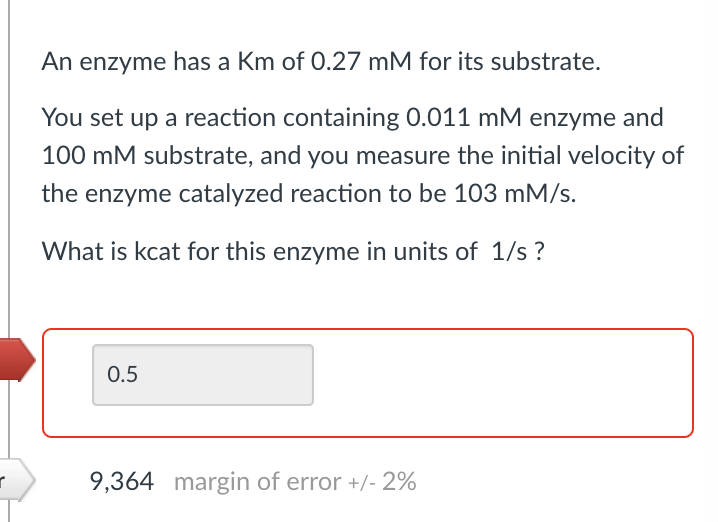Click the vertical gray border line at left
The width and height of the screenshot is (718, 522).
(9, 183)
